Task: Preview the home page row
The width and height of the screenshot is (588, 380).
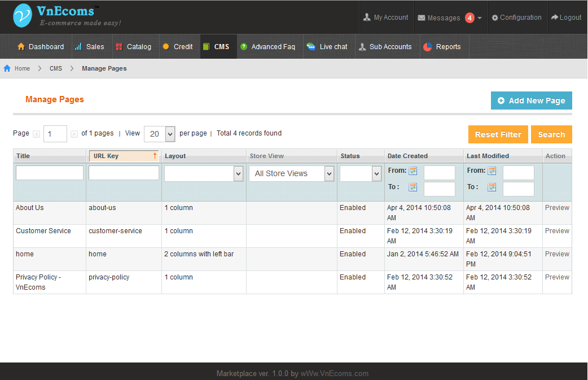Action: pyautogui.click(x=557, y=254)
